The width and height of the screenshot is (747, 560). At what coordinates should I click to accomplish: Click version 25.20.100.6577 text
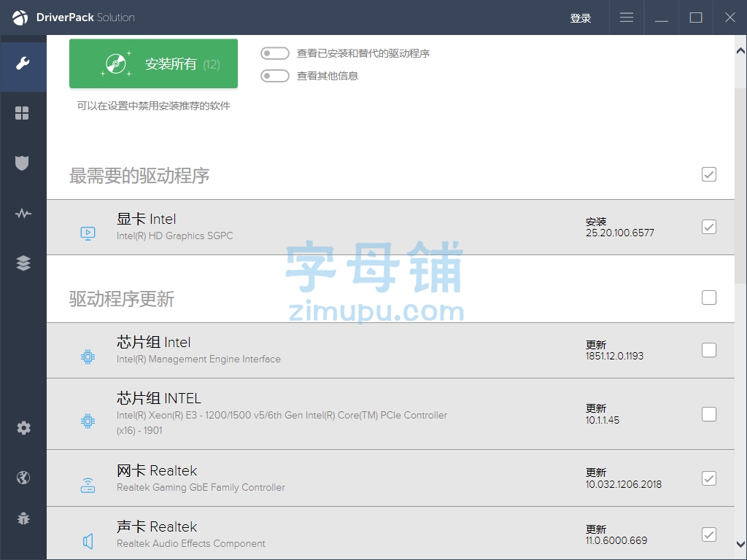click(620, 233)
